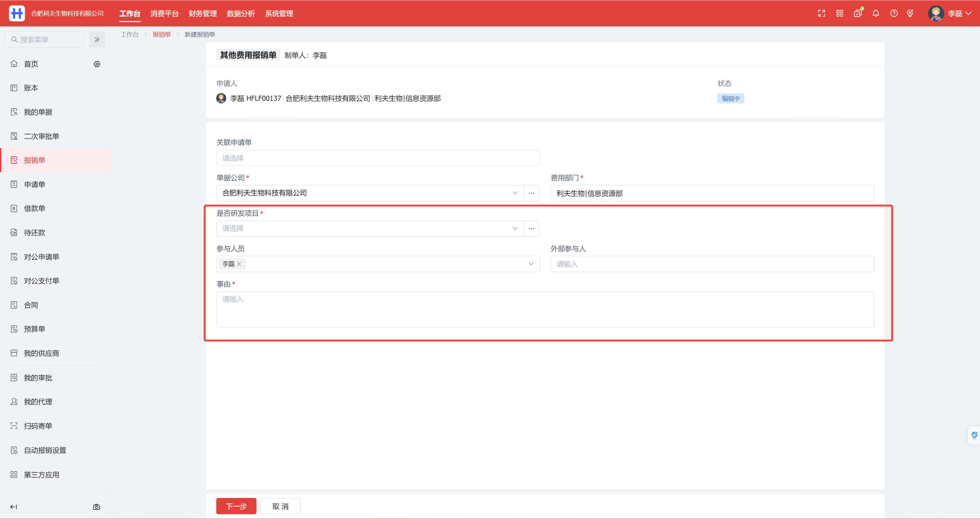Open the 参与人员 dropdown arrow
The image size is (980, 519).
(531, 264)
